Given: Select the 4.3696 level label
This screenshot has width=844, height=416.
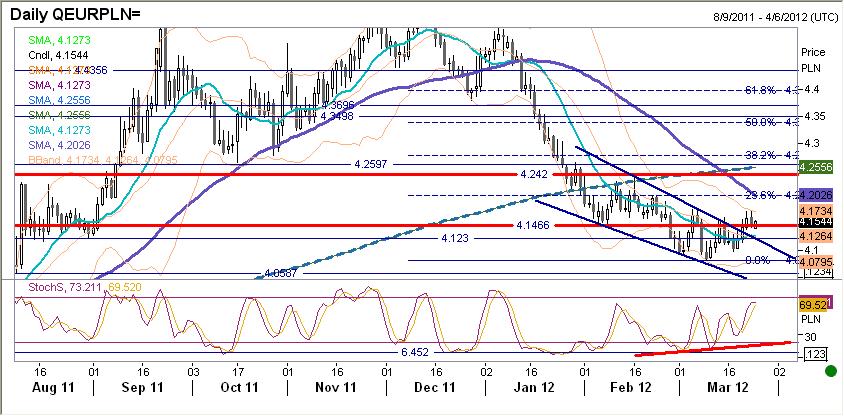Looking at the screenshot, I should 339,107.
